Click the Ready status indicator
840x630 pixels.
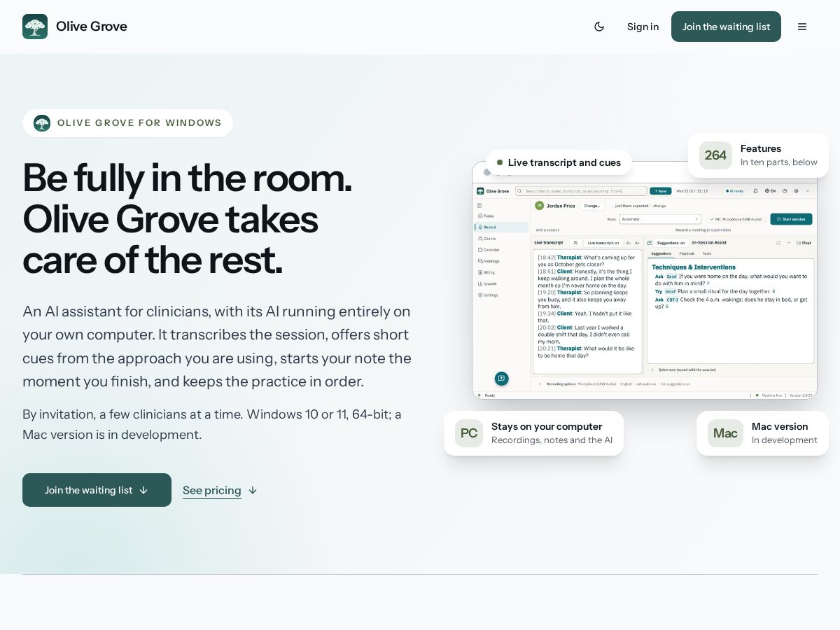pos(486,395)
